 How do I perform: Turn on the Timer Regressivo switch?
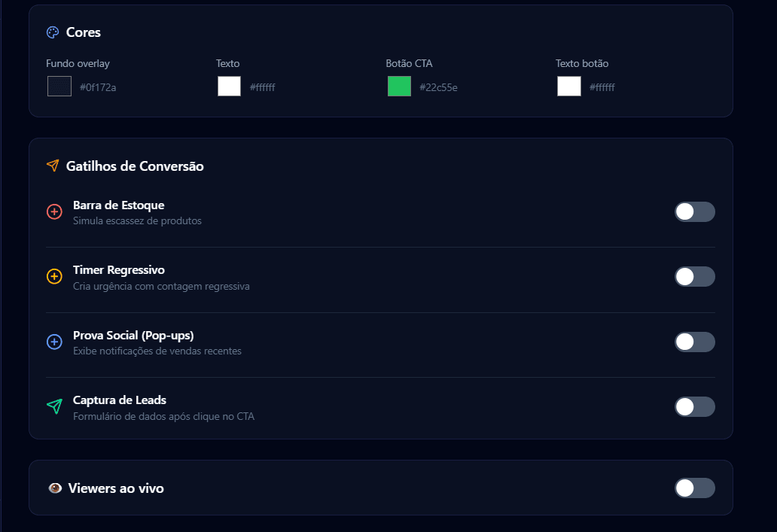click(x=694, y=277)
